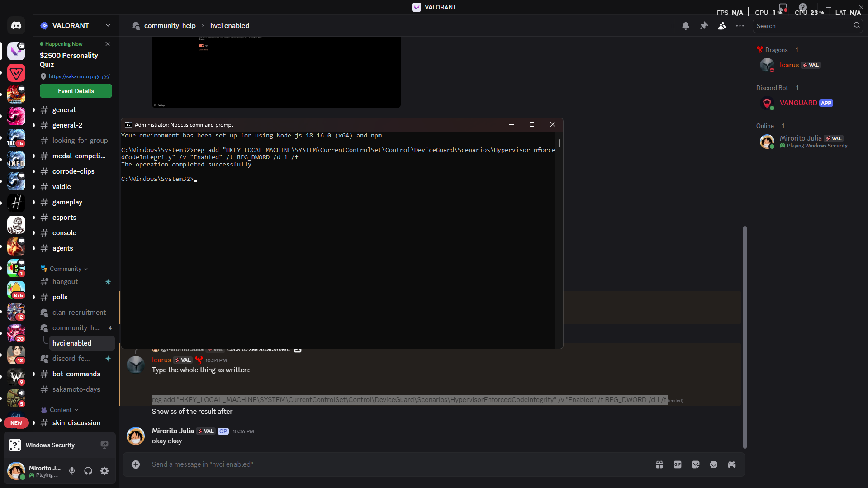Open the black slash-logo server icon
Image resolution: width=868 pixels, height=488 pixels.
(x=16, y=203)
